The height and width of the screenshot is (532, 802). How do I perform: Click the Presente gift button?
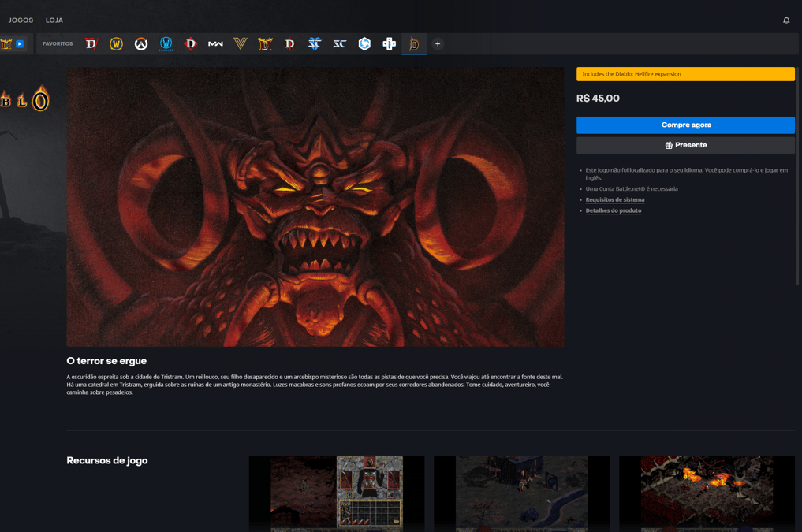685,145
